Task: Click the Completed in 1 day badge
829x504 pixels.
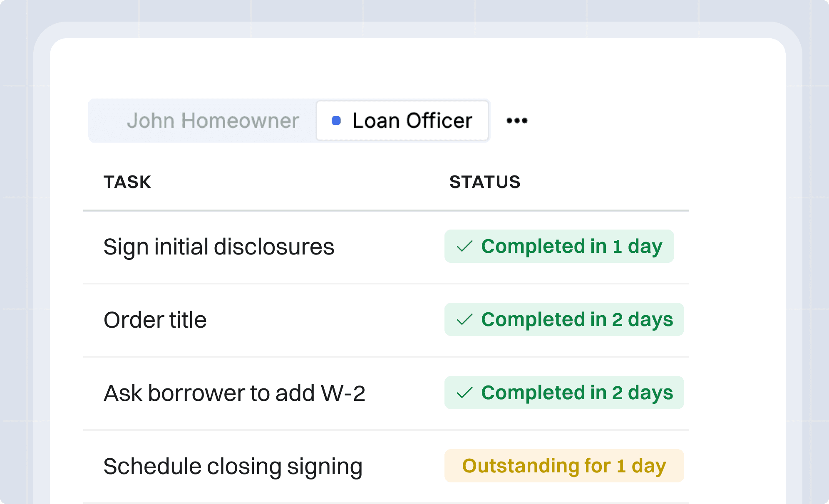Action: (x=559, y=246)
